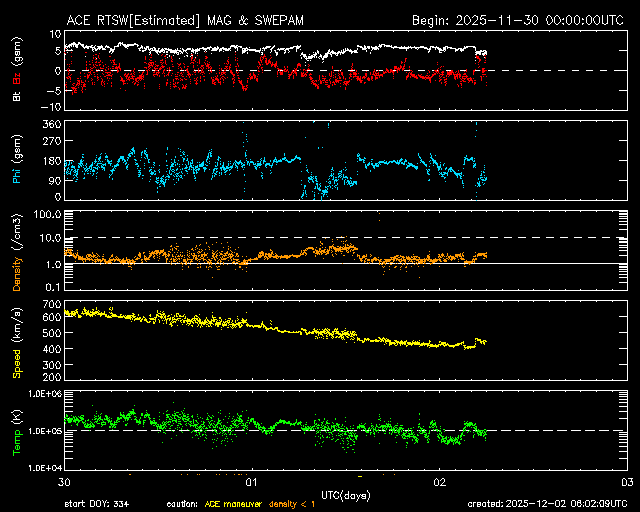Viewport: 640px width, 512px height.
Task: Click the 'density < 1' legend text
Action: click(x=292, y=504)
